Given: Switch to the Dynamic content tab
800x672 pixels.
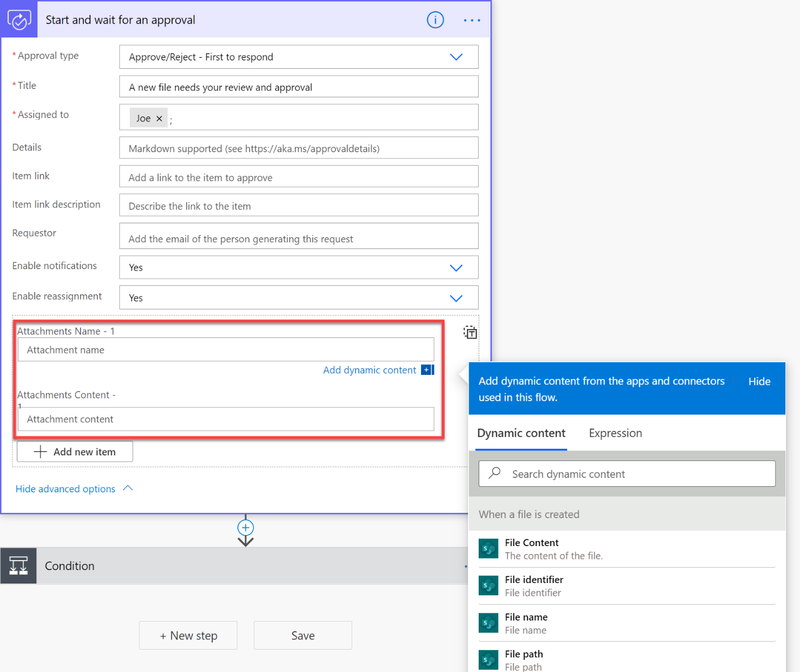Looking at the screenshot, I should coord(521,434).
